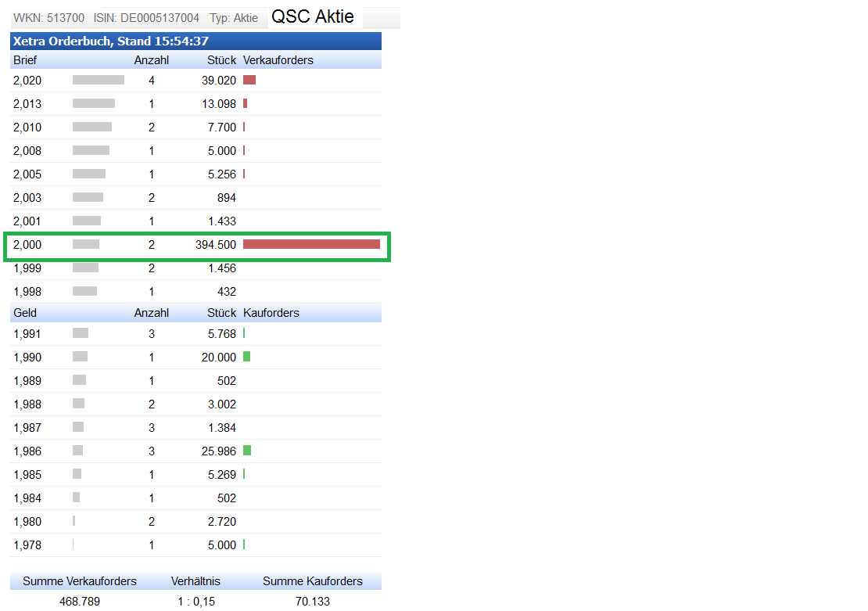Click the 894 Stück value
The width and height of the screenshot is (868, 611).
(x=227, y=198)
